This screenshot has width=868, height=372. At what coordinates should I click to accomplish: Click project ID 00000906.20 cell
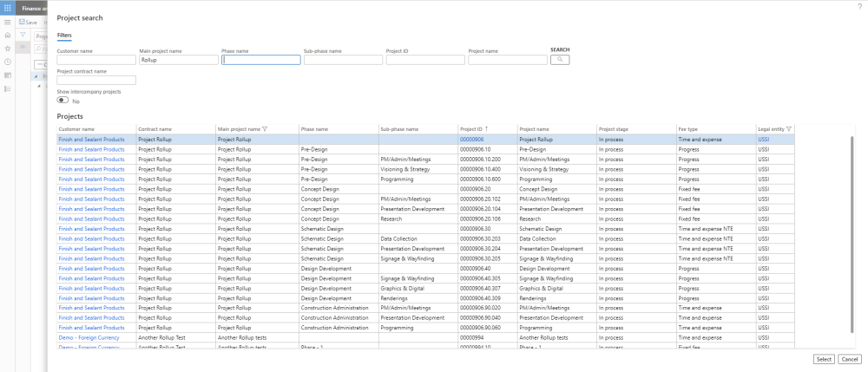pyautogui.click(x=488, y=189)
